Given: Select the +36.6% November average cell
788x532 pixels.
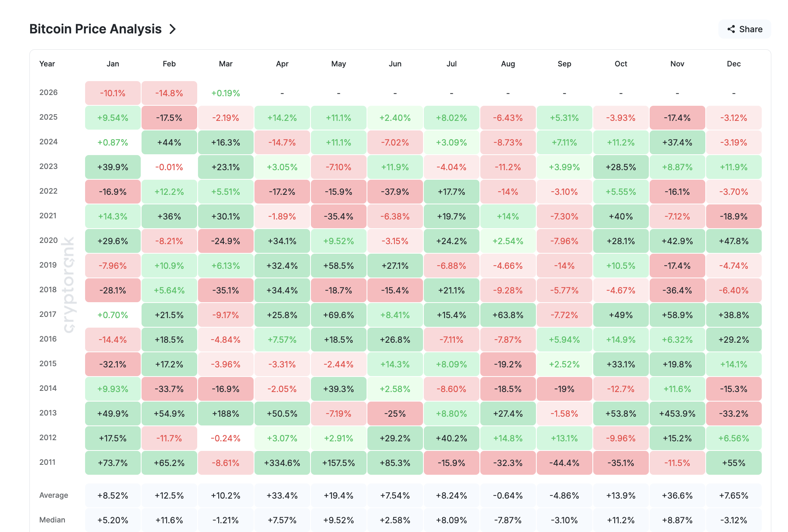Looking at the screenshot, I should coord(677,495).
